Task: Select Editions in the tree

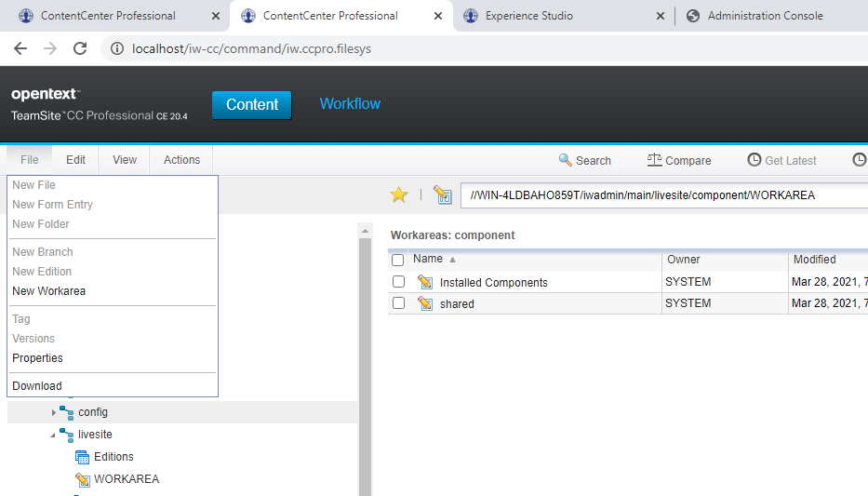Action: click(x=114, y=457)
